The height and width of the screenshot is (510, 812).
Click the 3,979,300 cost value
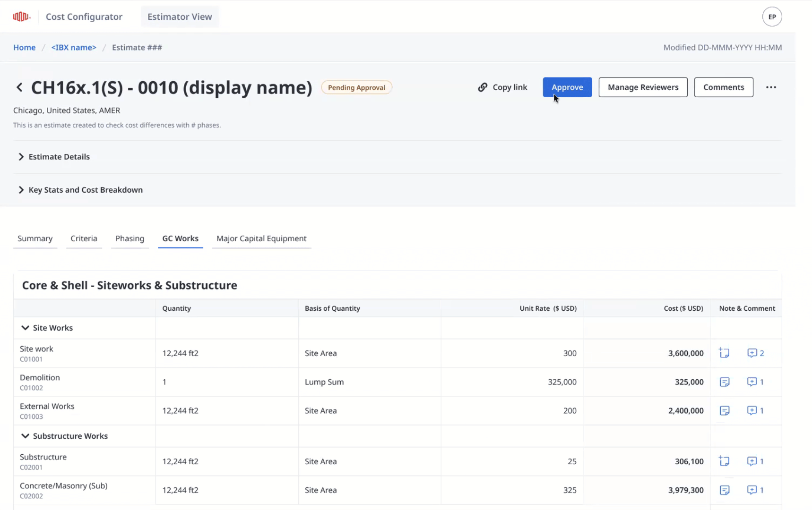pyautogui.click(x=685, y=490)
